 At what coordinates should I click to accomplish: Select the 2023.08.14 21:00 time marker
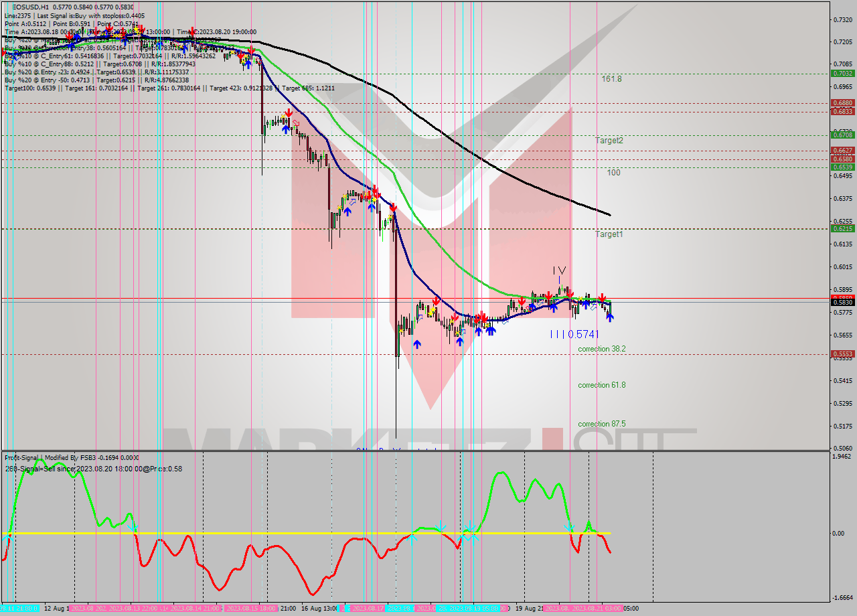pyautogui.click(x=196, y=609)
